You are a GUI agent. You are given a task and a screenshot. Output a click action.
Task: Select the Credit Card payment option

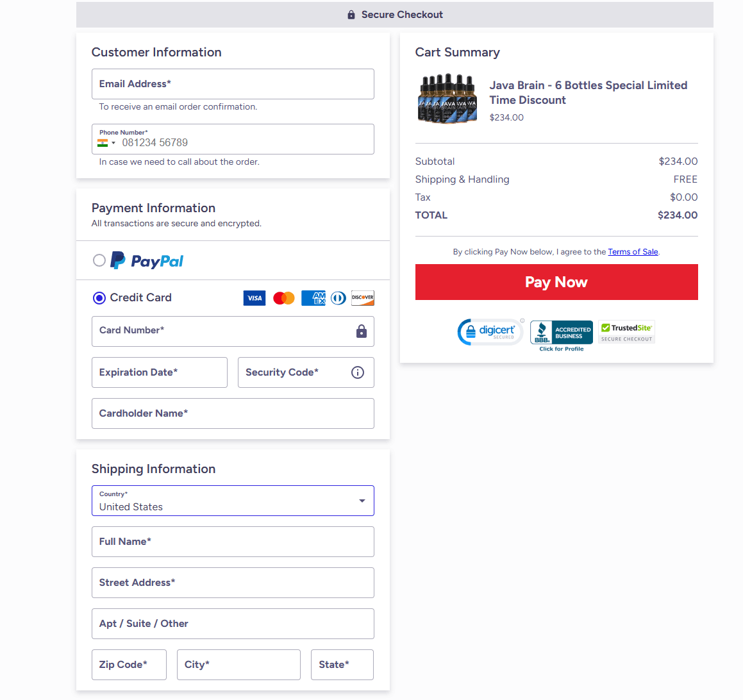[99, 297]
